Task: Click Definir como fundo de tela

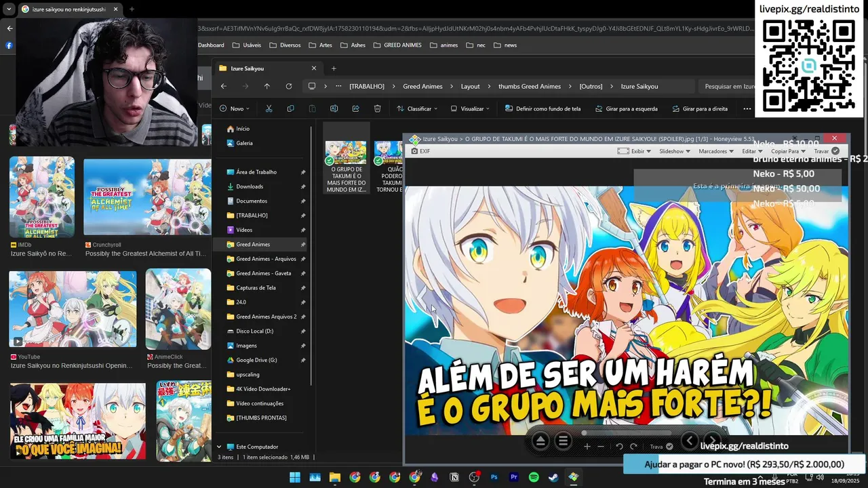Action: point(542,108)
